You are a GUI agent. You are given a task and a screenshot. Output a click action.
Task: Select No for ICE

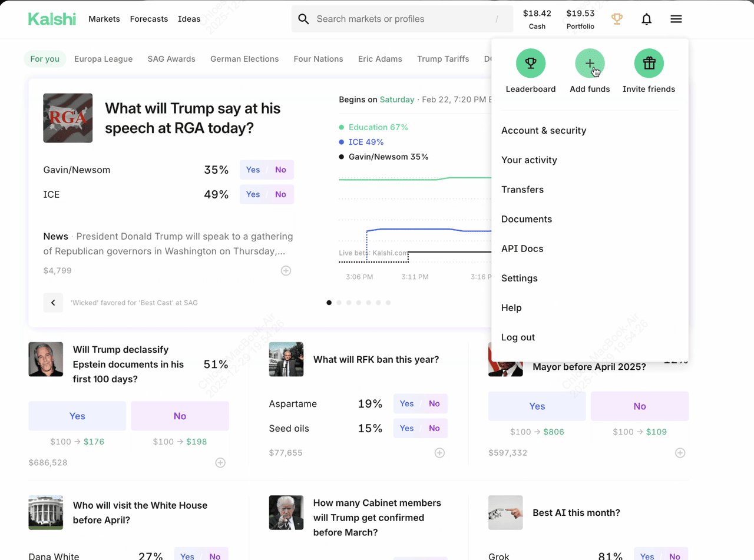[x=280, y=194]
